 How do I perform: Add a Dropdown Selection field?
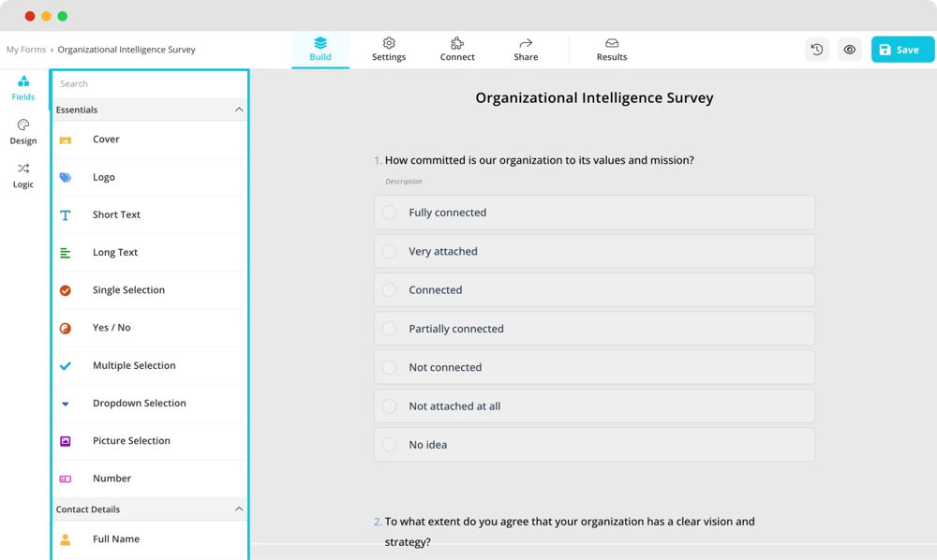pyautogui.click(x=139, y=404)
